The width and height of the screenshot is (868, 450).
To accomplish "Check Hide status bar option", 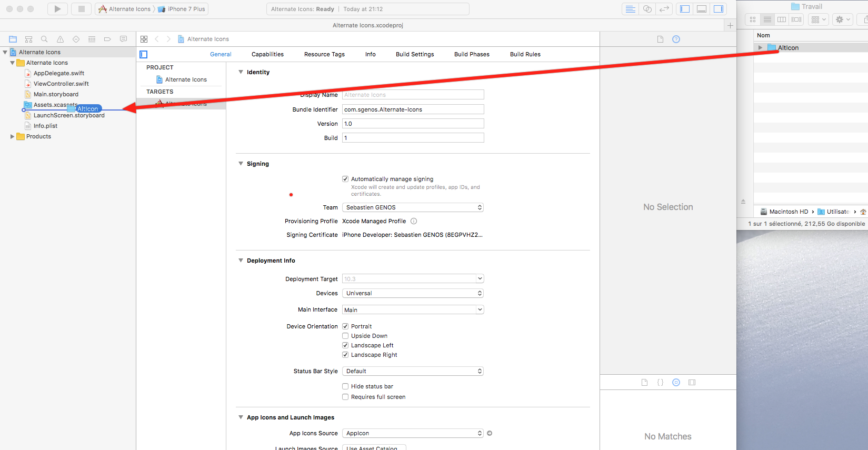I will (x=345, y=386).
